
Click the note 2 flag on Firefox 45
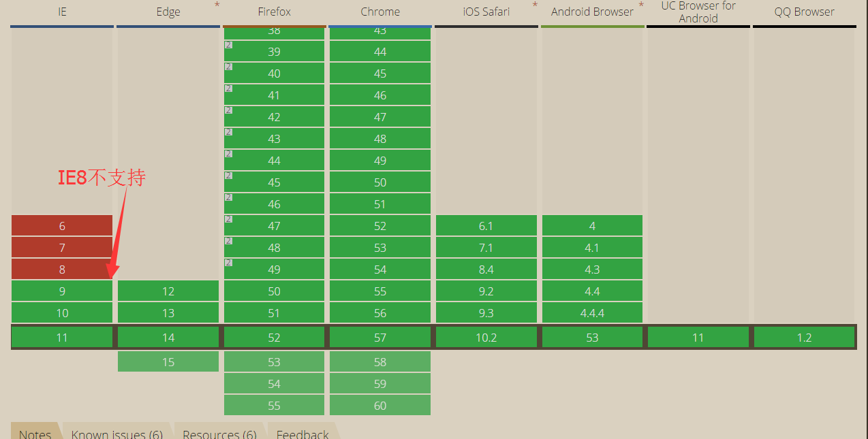click(228, 176)
